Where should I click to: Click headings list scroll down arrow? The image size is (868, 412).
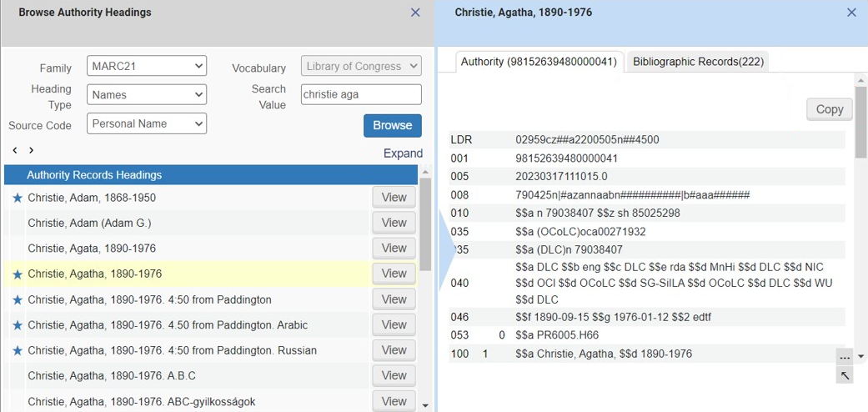point(425,405)
